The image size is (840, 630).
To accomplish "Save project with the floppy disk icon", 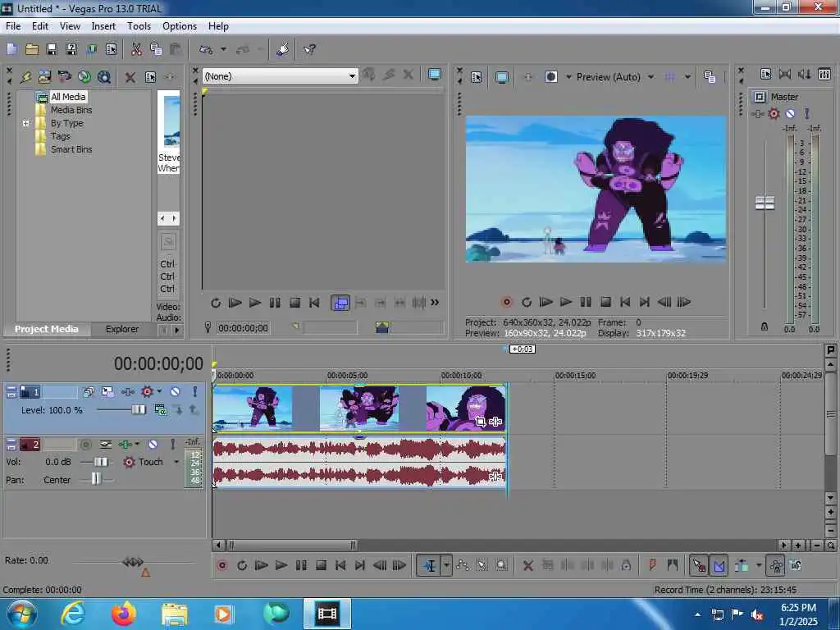I will (x=52, y=50).
